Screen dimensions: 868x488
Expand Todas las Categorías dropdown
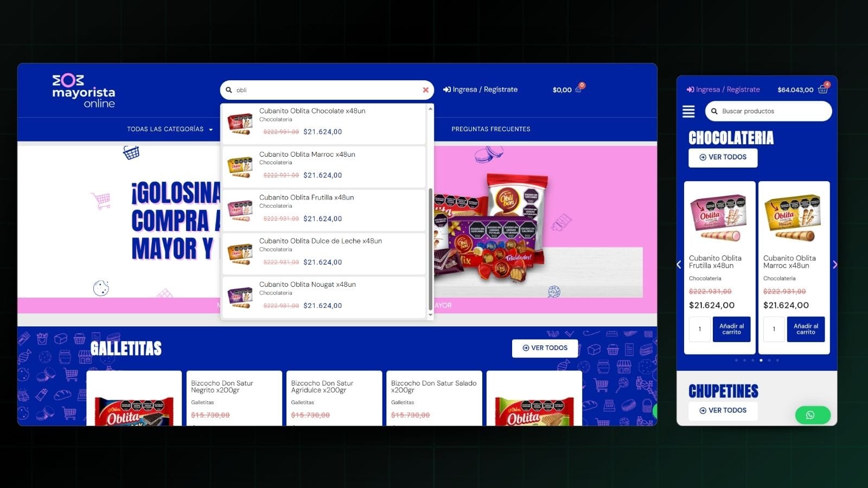[x=169, y=129]
